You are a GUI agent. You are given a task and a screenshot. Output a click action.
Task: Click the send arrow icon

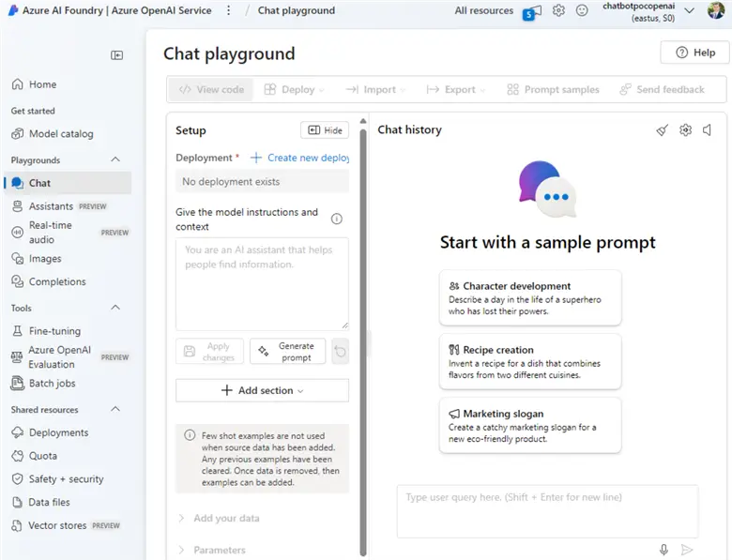coord(687,550)
